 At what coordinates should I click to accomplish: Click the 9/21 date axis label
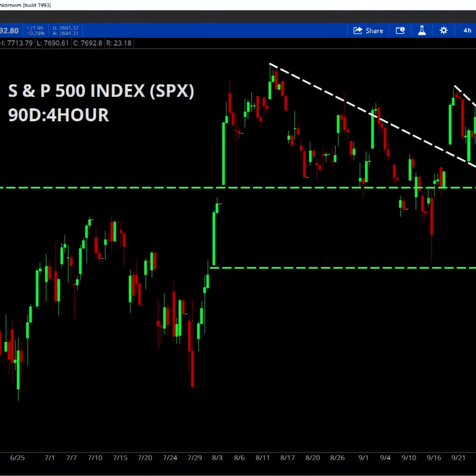(458, 458)
